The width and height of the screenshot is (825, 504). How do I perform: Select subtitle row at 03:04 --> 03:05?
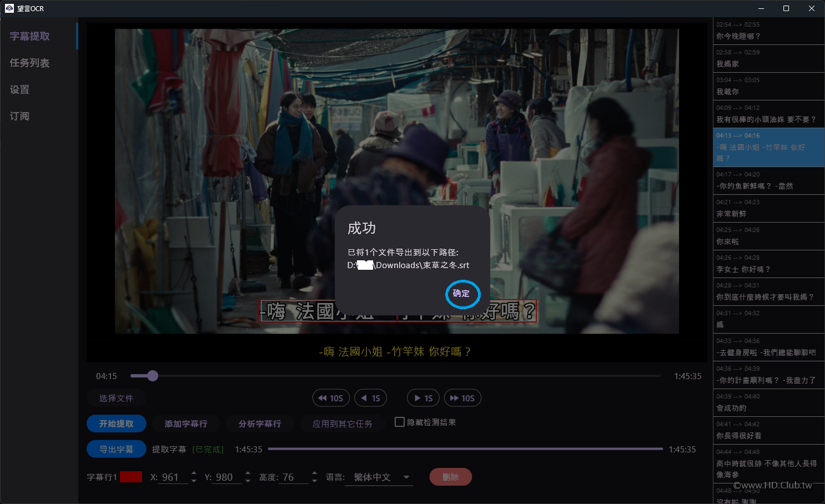[769, 87]
